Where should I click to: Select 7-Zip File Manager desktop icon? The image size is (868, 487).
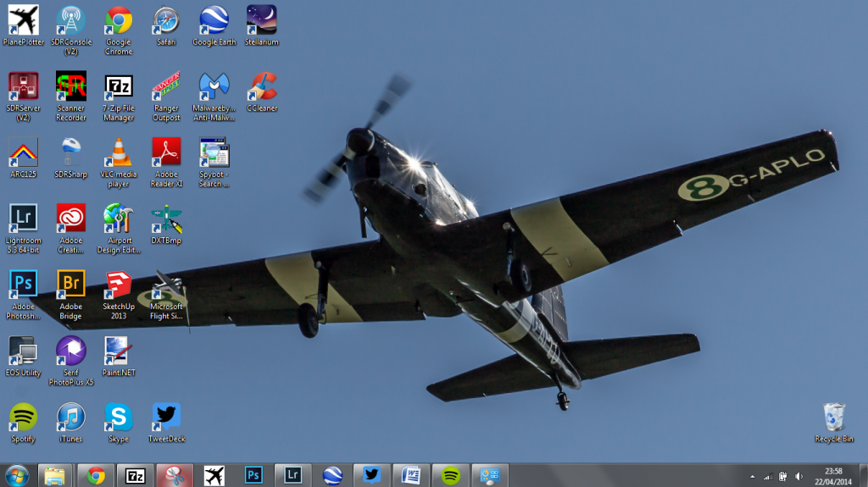coord(119,97)
